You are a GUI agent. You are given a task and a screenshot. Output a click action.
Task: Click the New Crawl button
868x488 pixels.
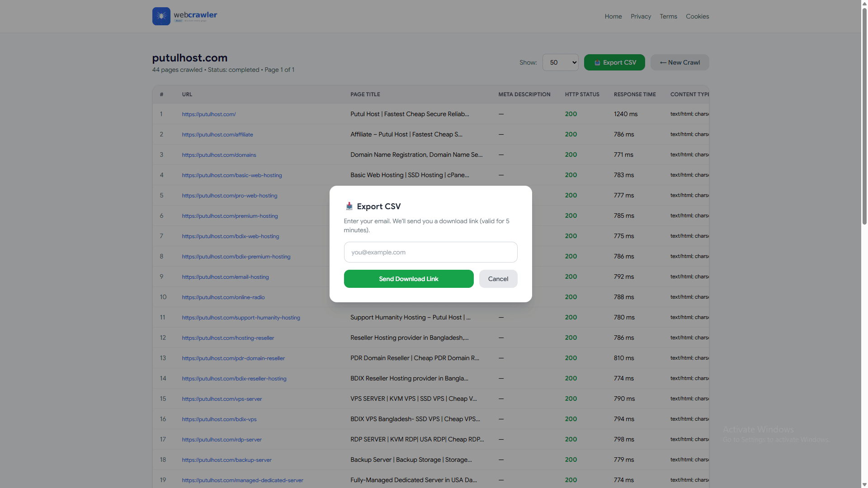(x=679, y=62)
